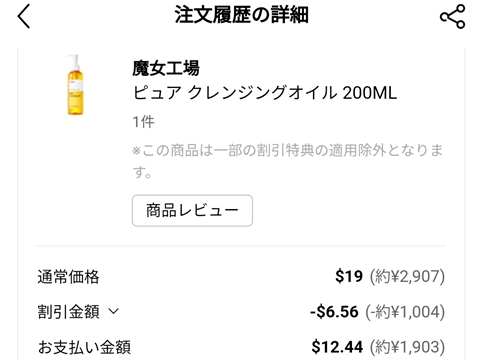Click the 商品レビュー button
This screenshot has width=480, height=360.
click(x=192, y=211)
